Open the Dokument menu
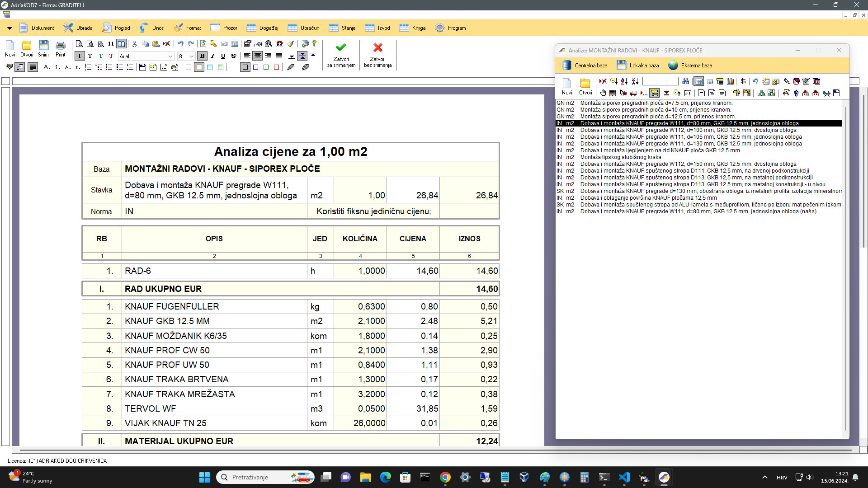This screenshot has height=488, width=868. click(37, 28)
